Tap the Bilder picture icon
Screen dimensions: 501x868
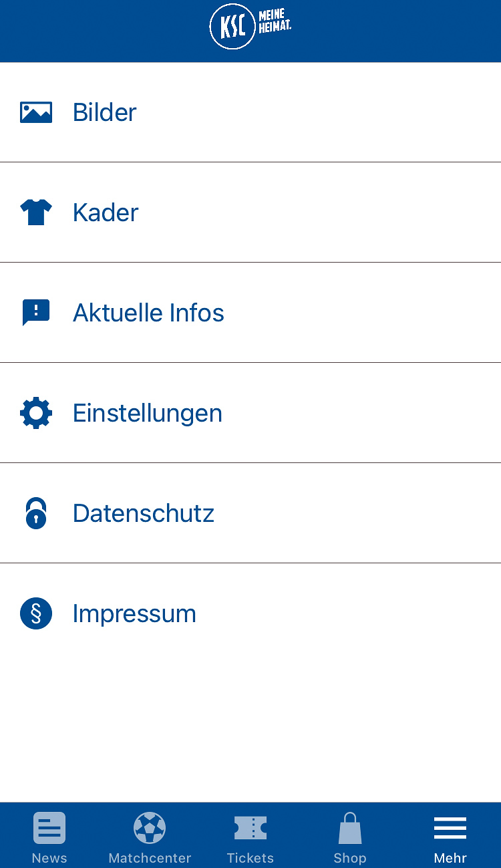pos(36,112)
